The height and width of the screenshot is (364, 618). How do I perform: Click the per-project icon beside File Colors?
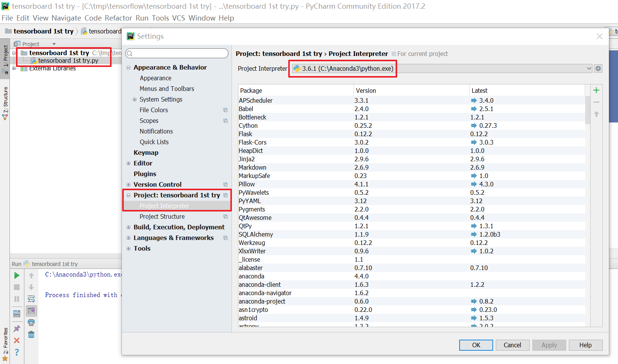pyautogui.click(x=225, y=110)
